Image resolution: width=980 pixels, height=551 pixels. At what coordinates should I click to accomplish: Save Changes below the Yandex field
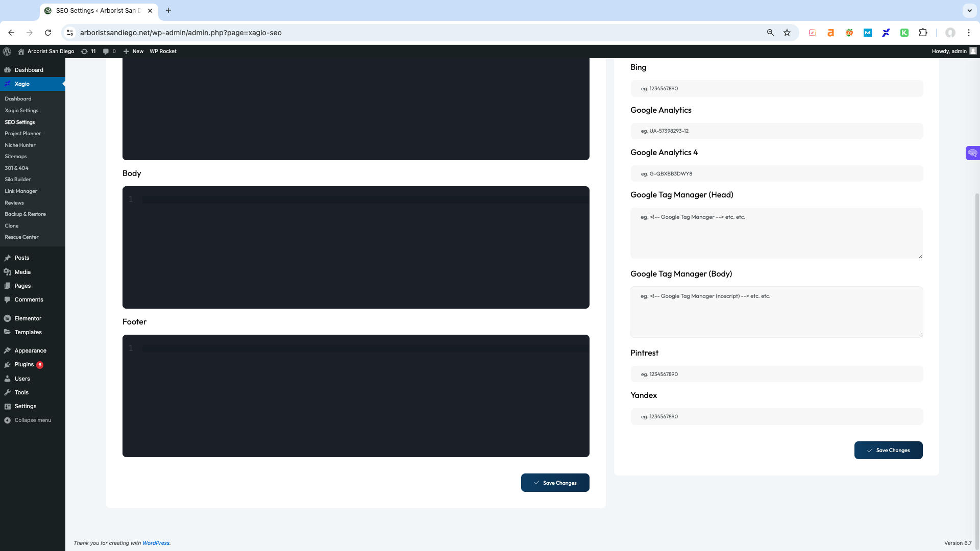888,450
